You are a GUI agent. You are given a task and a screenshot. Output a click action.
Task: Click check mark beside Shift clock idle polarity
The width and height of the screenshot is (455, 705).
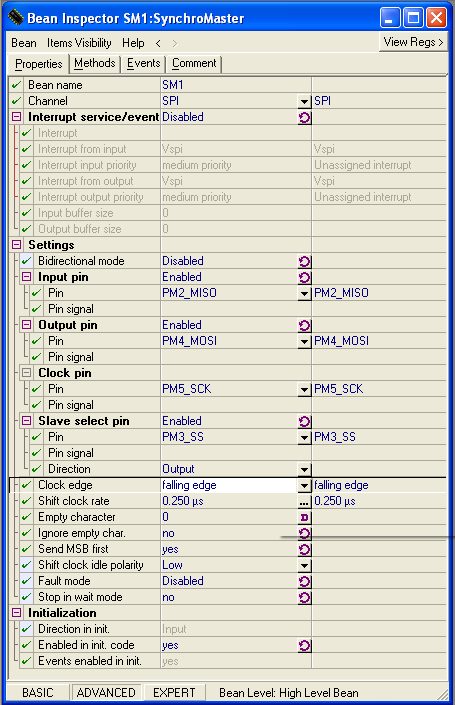click(27, 565)
